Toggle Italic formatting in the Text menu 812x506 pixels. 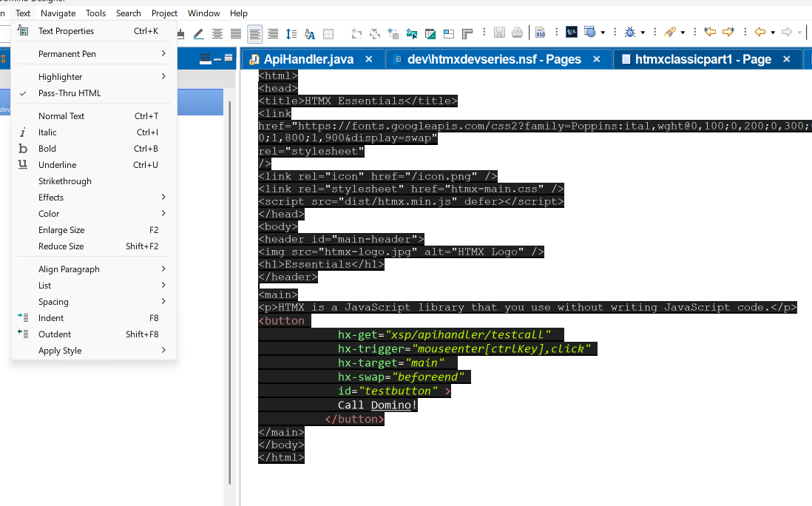[47, 132]
